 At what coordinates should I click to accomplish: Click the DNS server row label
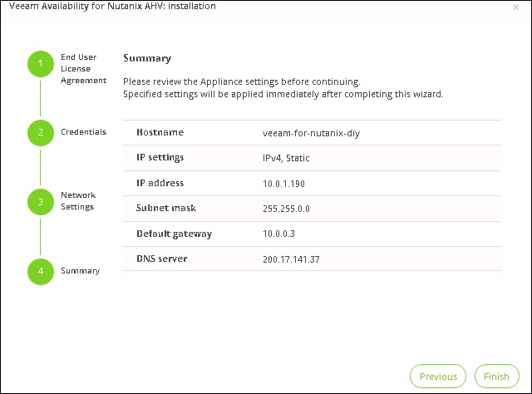click(x=161, y=259)
